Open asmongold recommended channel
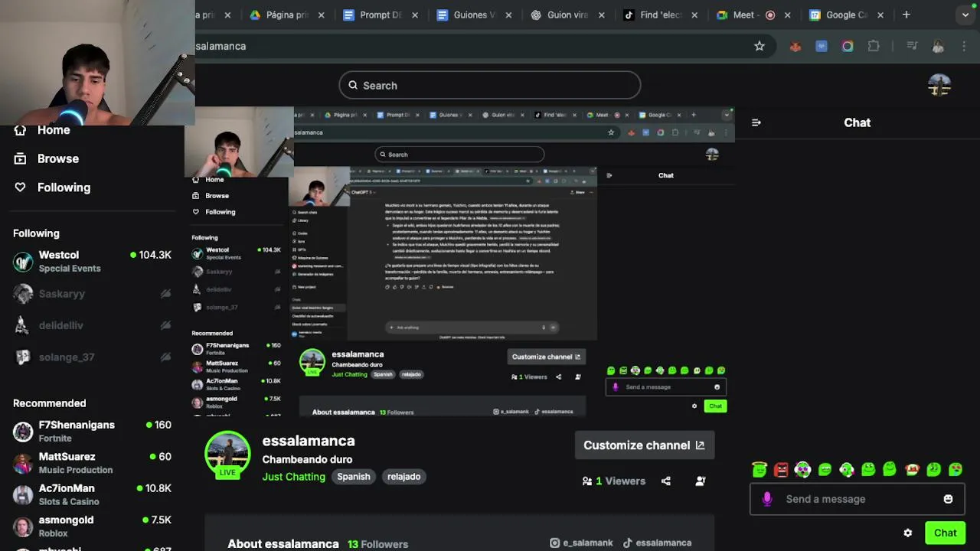 92,527
